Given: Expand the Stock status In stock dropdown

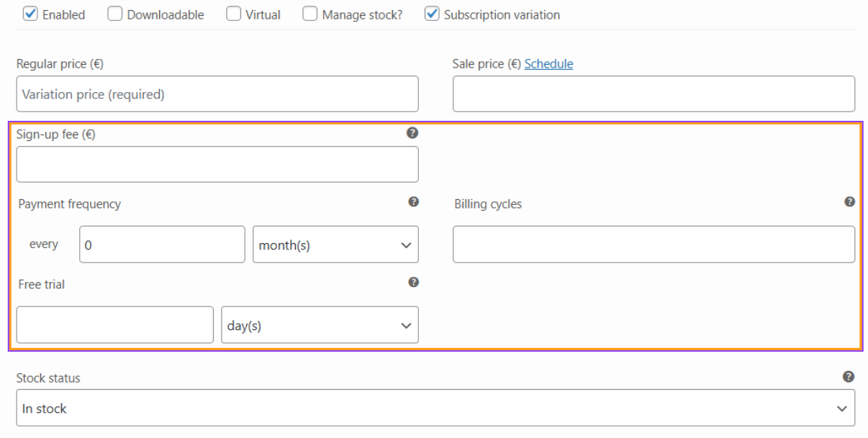Looking at the screenshot, I should tap(435, 409).
